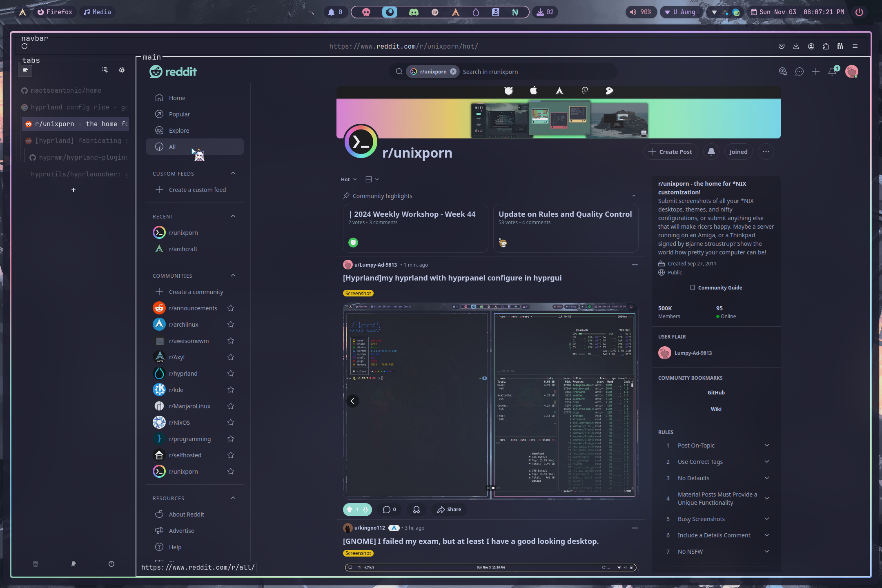Click the Create Post button
The height and width of the screenshot is (588, 882).
[x=670, y=151]
